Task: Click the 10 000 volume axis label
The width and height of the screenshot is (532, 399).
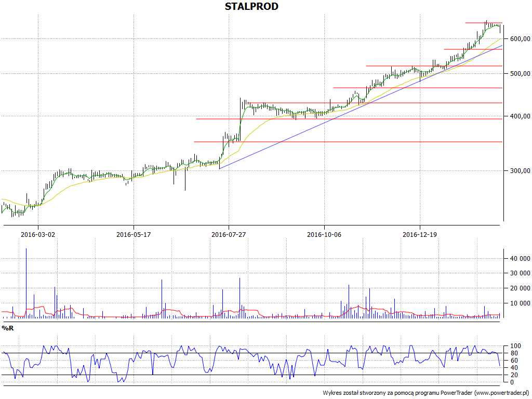Action: tap(520, 303)
